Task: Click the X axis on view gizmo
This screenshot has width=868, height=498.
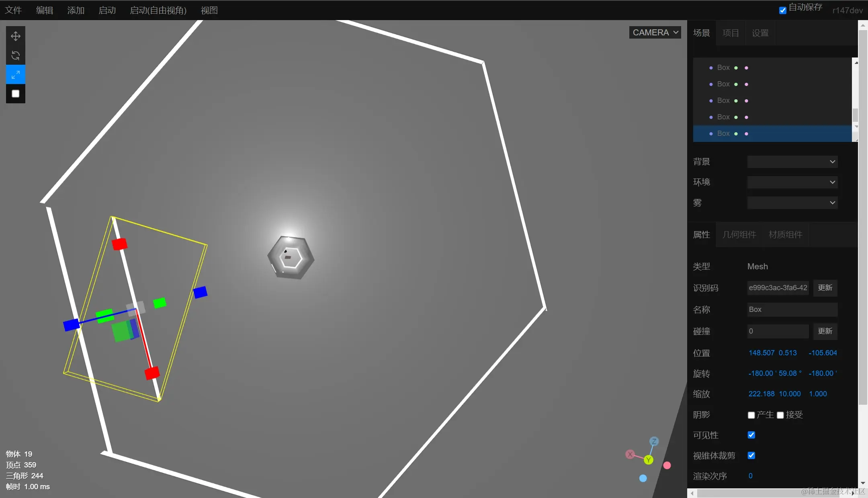Action: point(630,454)
